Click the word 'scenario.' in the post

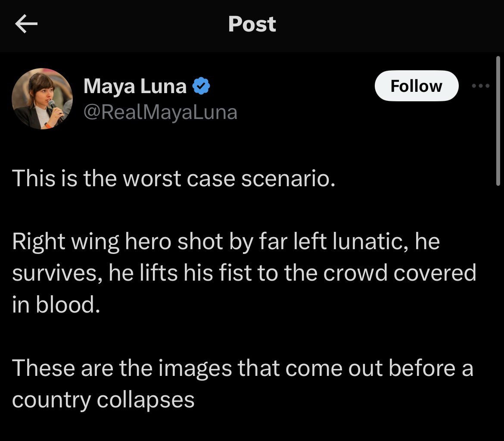pos(288,179)
